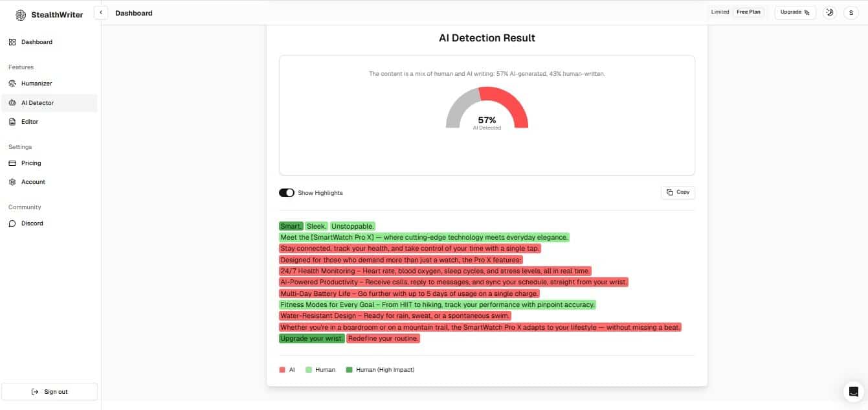The image size is (868, 410).
Task: Switch to the Dashboard page header
Action: click(133, 13)
